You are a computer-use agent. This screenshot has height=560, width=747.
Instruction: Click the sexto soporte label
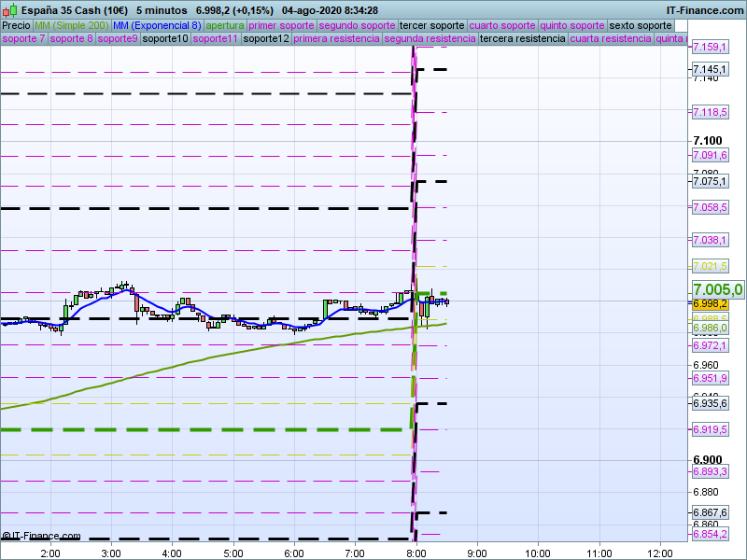coord(641,25)
